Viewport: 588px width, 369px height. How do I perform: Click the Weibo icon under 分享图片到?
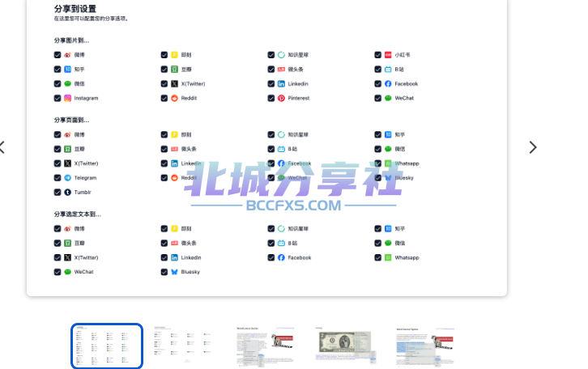pyautogui.click(x=67, y=55)
